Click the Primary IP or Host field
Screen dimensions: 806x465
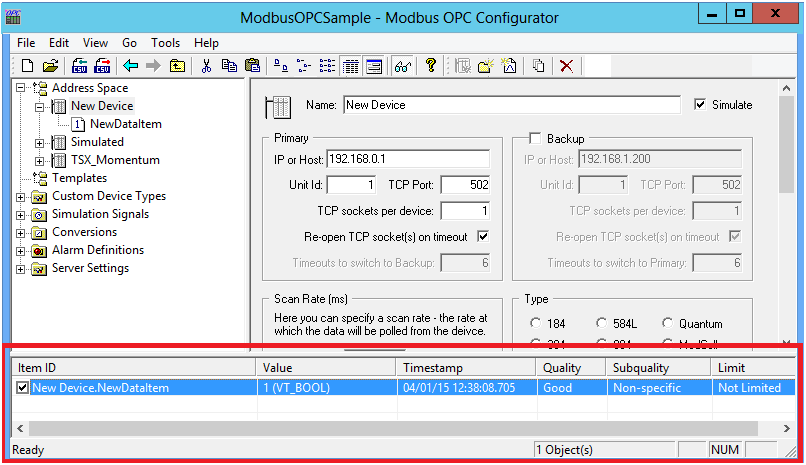(408, 159)
